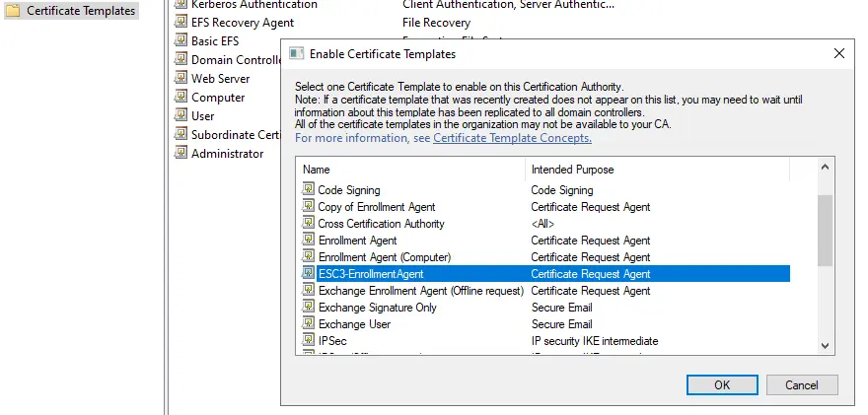Image resolution: width=868 pixels, height=415 pixels.
Task: Click the Exchange User template icon
Action: [x=309, y=324]
